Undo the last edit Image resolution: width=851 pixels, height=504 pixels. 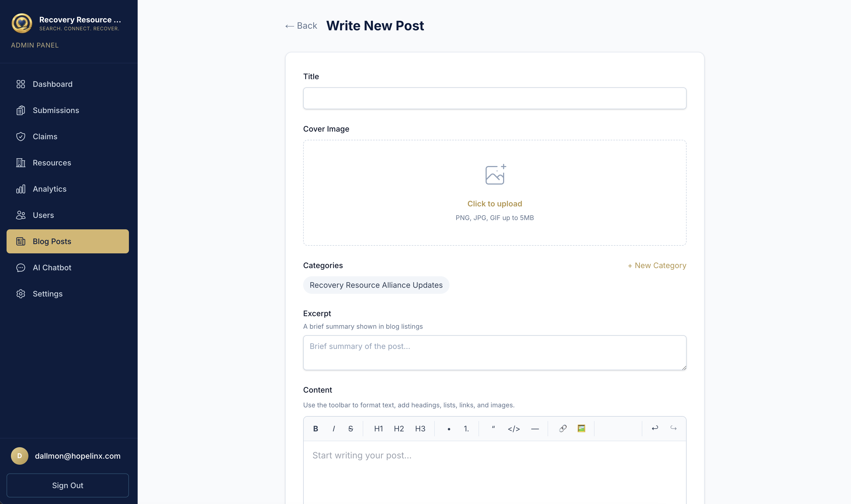pyautogui.click(x=655, y=428)
